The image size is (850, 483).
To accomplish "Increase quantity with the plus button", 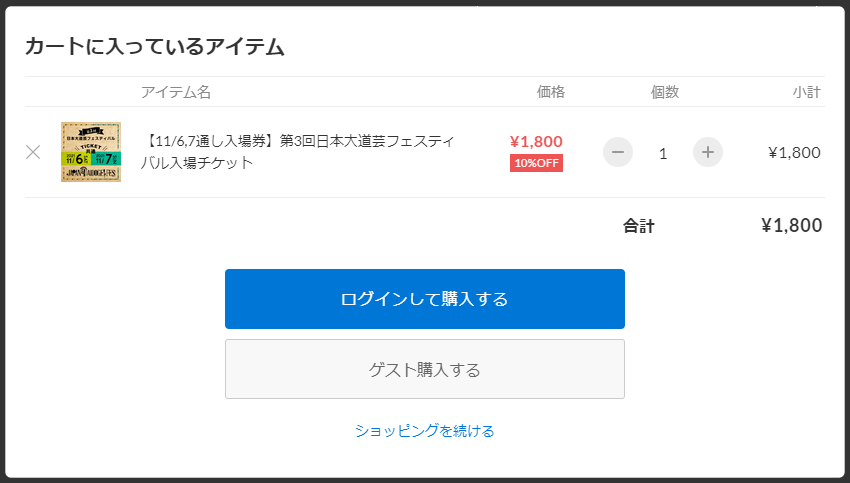I will coord(707,152).
